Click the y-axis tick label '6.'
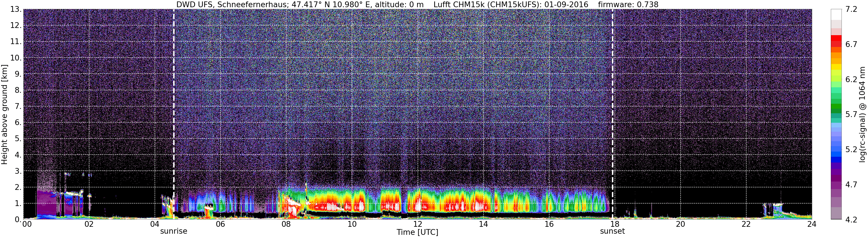 click(18, 123)
